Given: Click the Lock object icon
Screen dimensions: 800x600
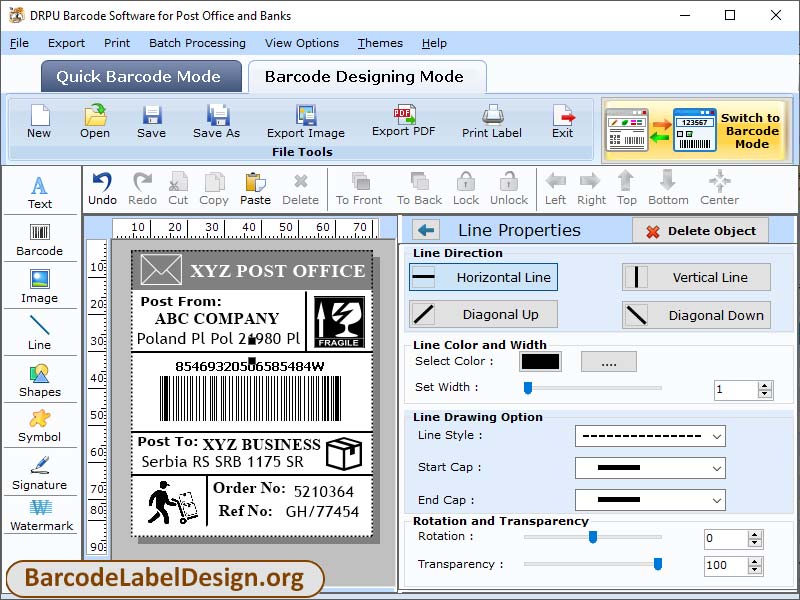Looking at the screenshot, I should (466, 189).
